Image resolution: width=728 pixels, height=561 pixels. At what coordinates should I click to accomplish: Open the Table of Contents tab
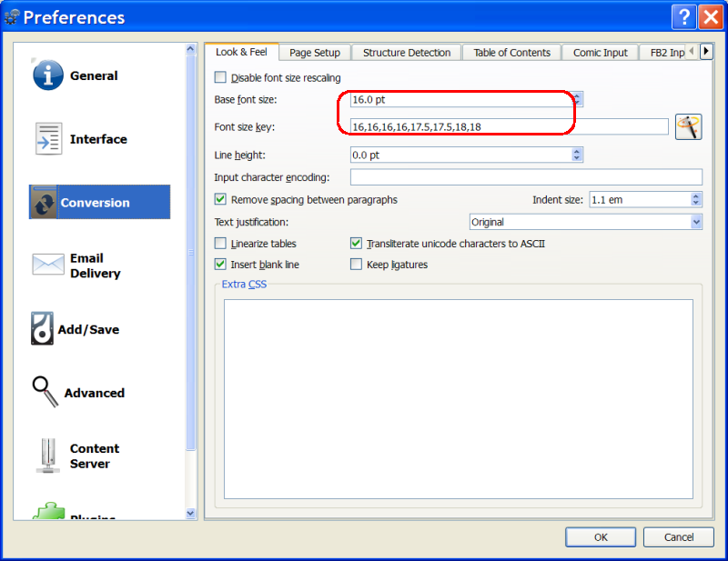coord(511,53)
